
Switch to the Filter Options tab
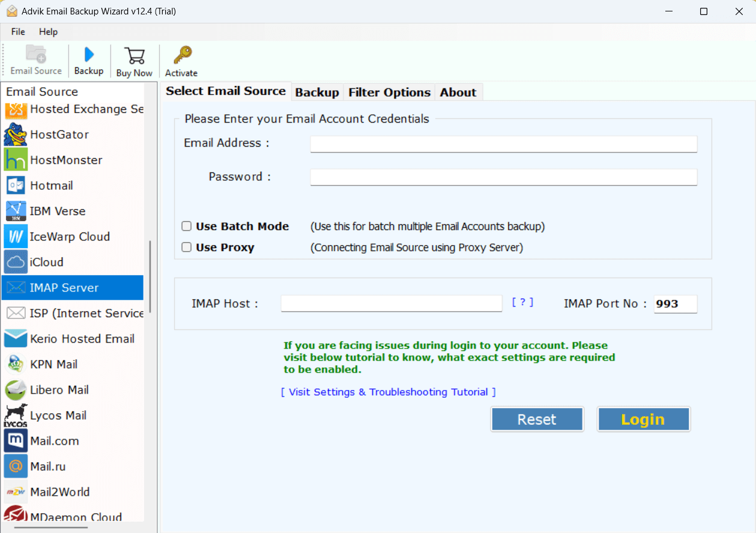389,92
